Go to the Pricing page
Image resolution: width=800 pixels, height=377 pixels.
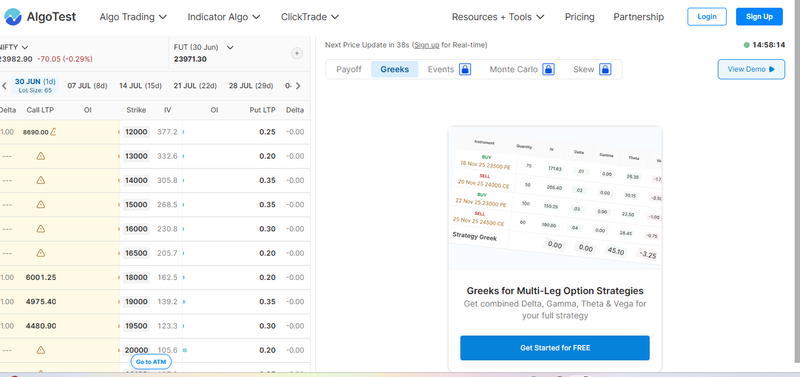(580, 17)
